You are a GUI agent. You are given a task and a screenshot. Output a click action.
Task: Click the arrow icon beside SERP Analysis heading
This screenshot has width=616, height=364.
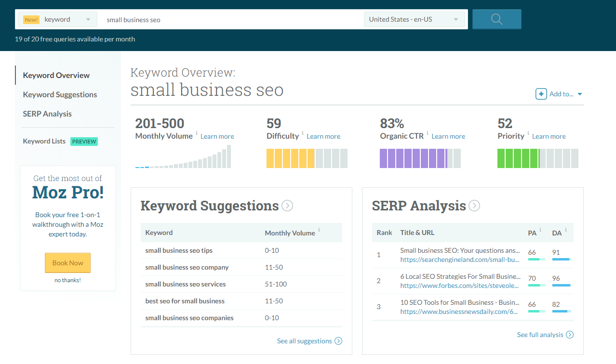click(x=474, y=206)
